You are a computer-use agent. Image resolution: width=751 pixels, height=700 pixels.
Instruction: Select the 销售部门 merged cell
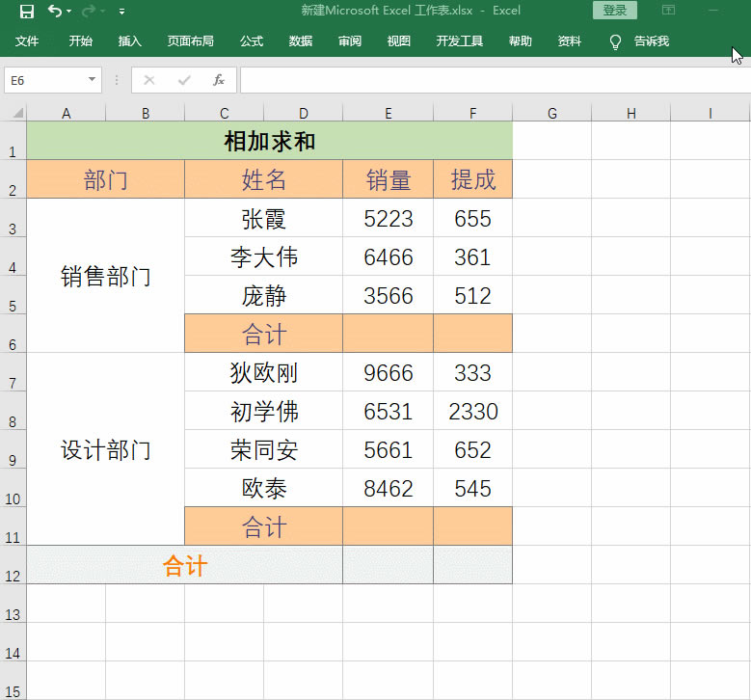(x=106, y=277)
